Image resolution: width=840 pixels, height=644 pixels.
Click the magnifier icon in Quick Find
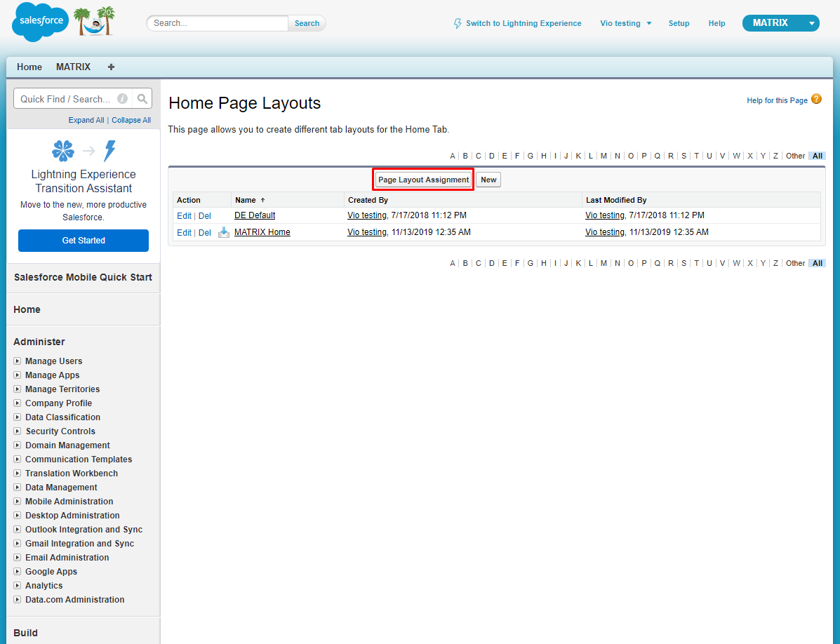point(142,99)
